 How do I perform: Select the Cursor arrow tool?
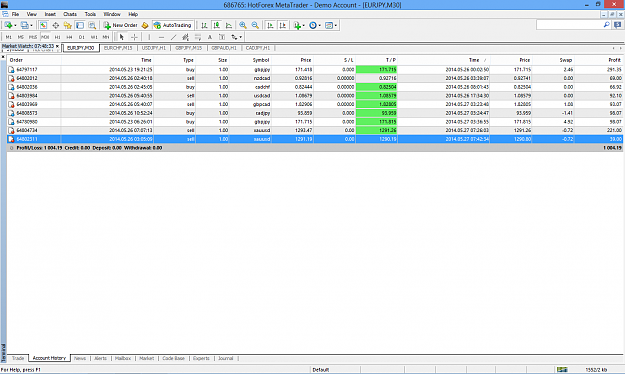pyautogui.click(x=122, y=37)
